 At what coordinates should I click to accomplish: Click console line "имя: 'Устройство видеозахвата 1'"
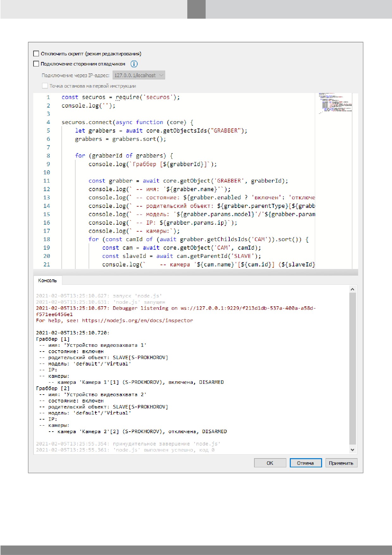click(93, 345)
